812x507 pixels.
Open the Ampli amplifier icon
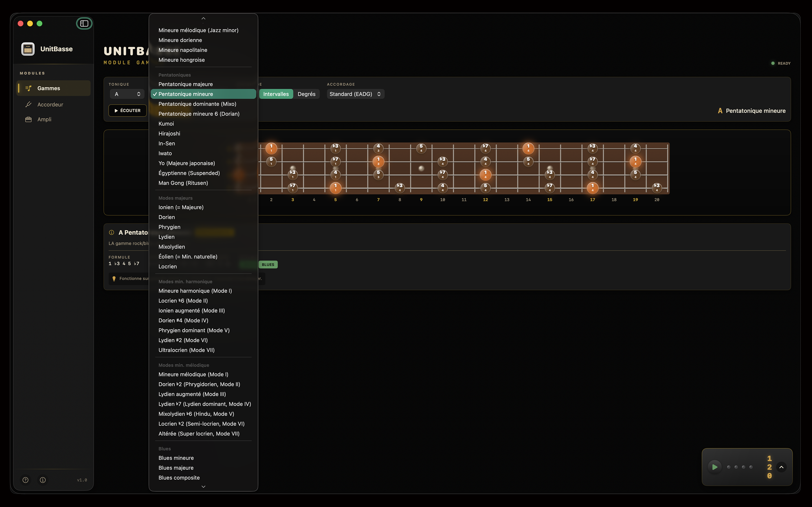point(28,119)
